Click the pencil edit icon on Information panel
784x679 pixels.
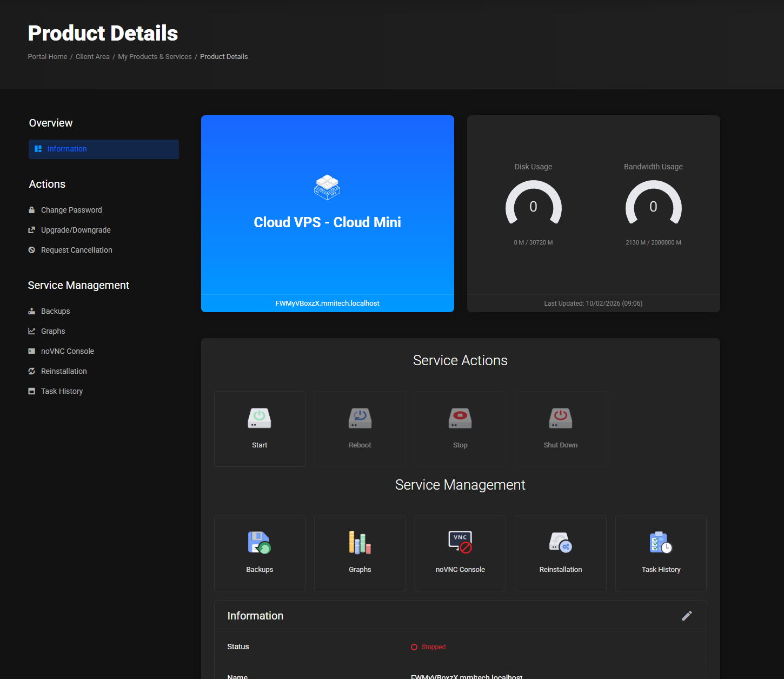687,616
